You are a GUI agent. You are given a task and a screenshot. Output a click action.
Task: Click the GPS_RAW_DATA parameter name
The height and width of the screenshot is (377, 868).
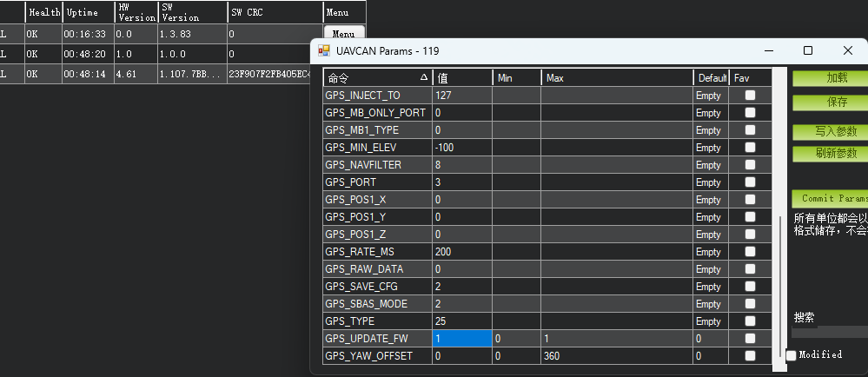pyautogui.click(x=378, y=269)
